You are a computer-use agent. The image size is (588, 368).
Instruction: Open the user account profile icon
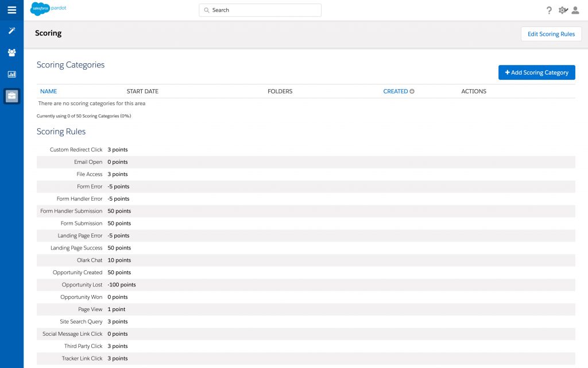575,10
